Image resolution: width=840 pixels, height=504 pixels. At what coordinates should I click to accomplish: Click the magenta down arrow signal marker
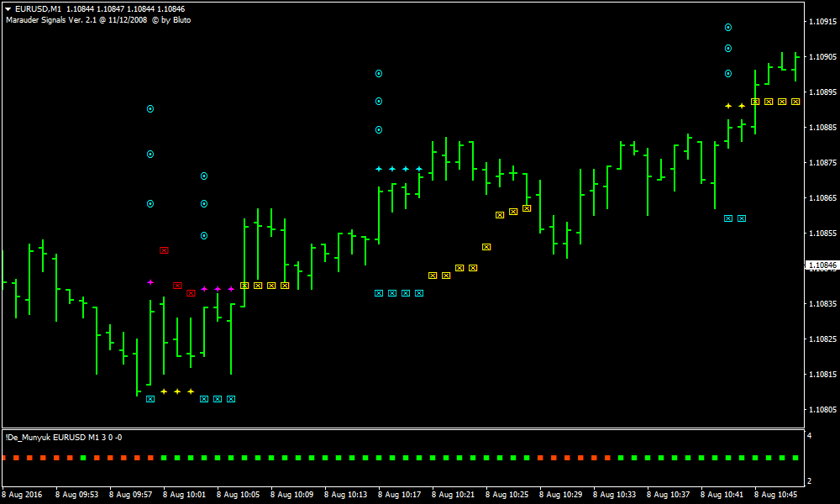150,283
